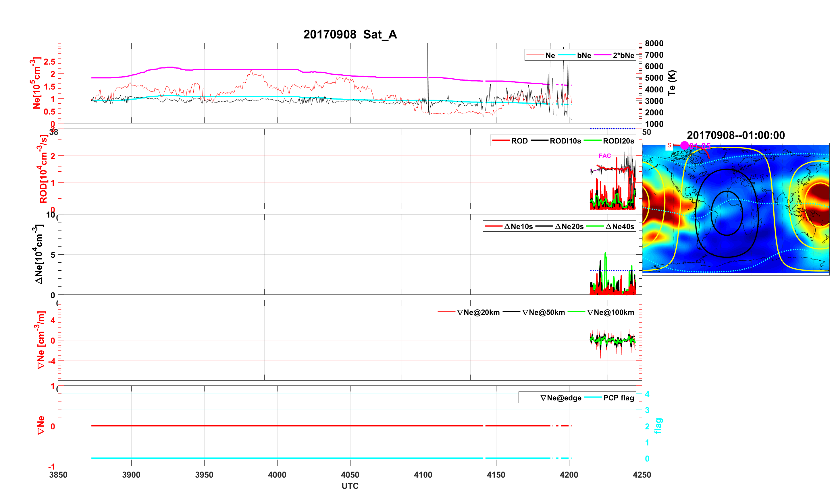Image resolution: width=834 pixels, height=504 pixels.
Task: Click the ∇Ne@edge legend entry
Action: [x=561, y=398]
